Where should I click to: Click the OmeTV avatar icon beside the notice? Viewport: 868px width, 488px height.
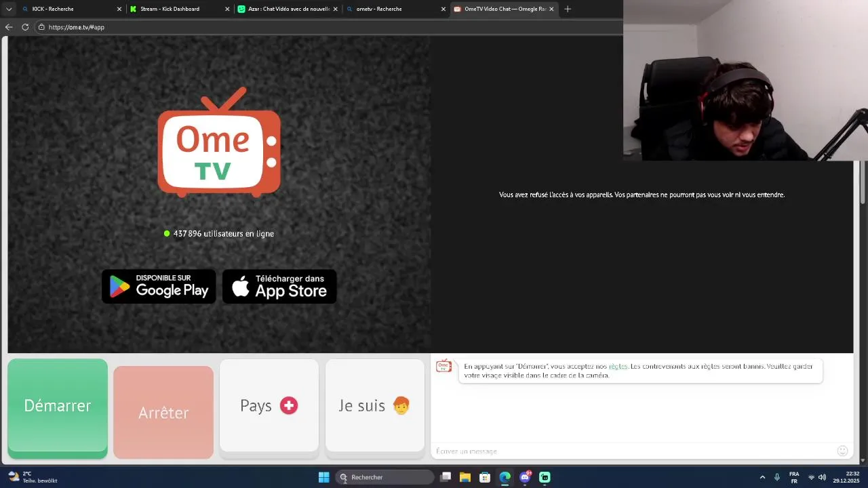point(443,367)
